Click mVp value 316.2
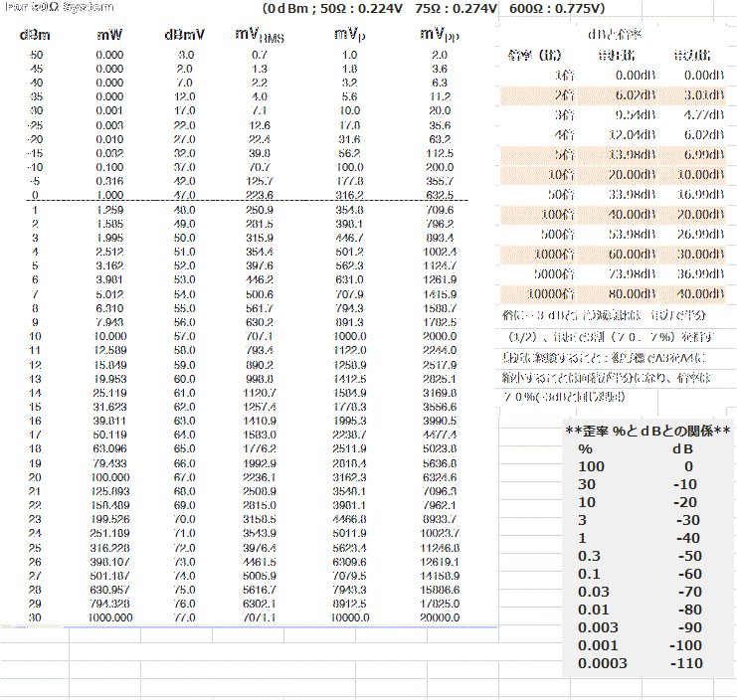The image size is (737, 700). (x=349, y=195)
